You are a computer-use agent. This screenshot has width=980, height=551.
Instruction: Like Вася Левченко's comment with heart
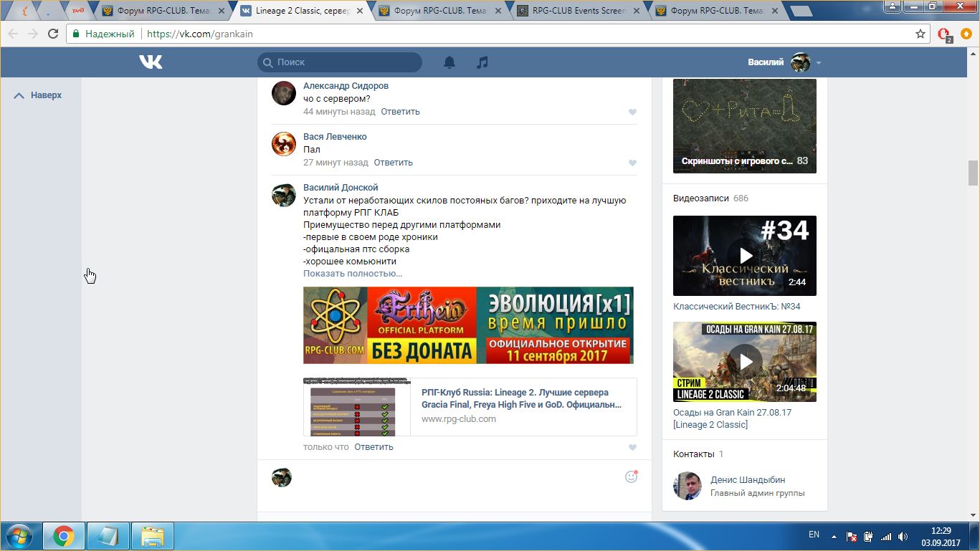[x=632, y=163]
